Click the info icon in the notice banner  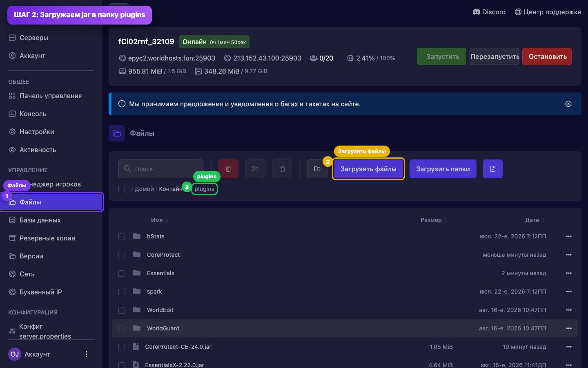click(x=122, y=104)
